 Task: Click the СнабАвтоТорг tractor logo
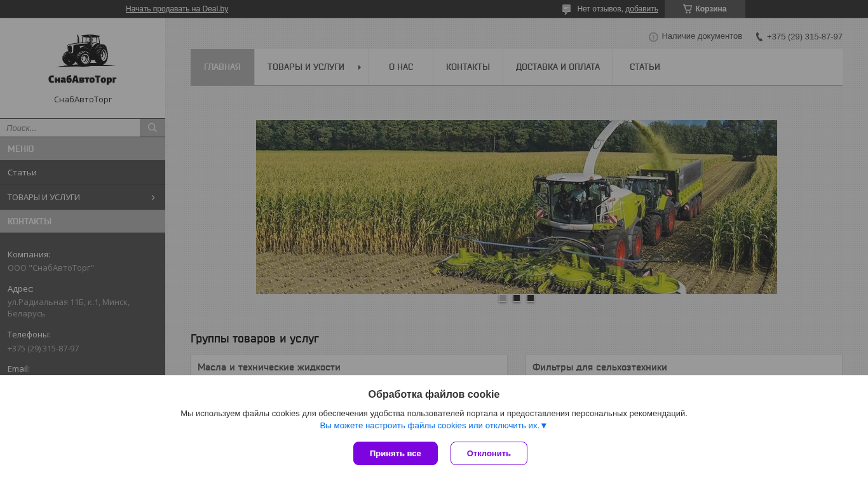83,58
